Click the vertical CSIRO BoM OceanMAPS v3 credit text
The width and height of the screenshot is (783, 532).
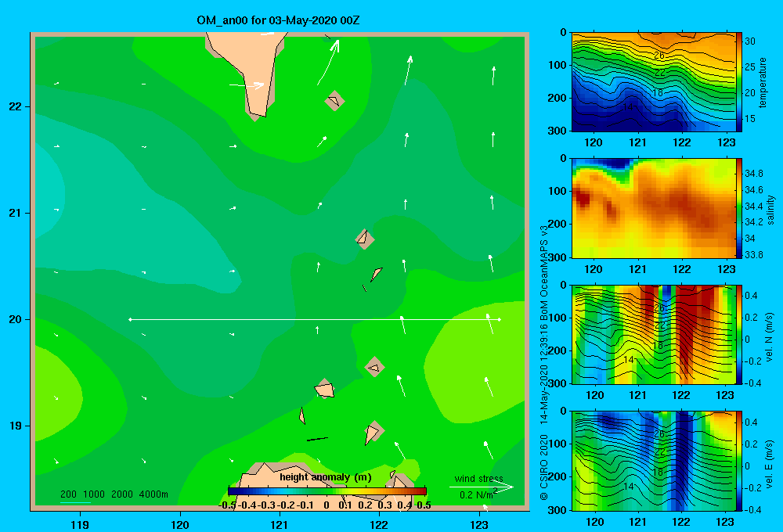pos(544,362)
